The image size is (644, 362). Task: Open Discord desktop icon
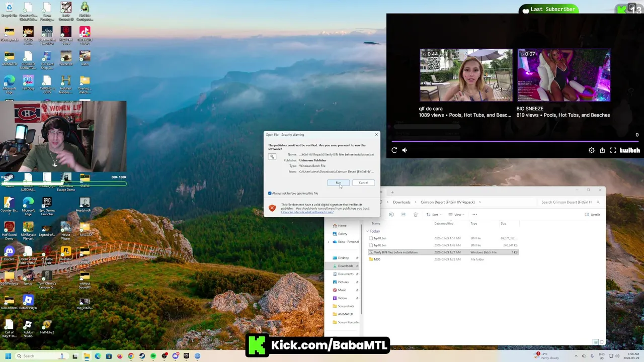pos(9,253)
